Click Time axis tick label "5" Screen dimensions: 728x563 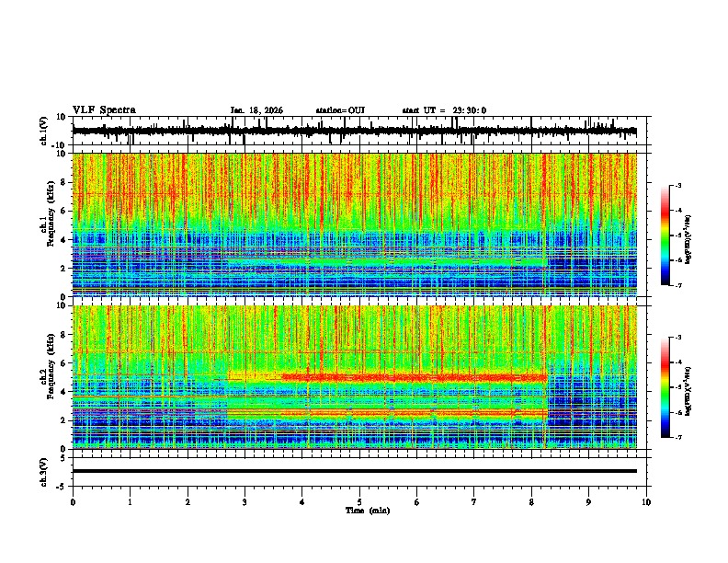pyautogui.click(x=359, y=502)
